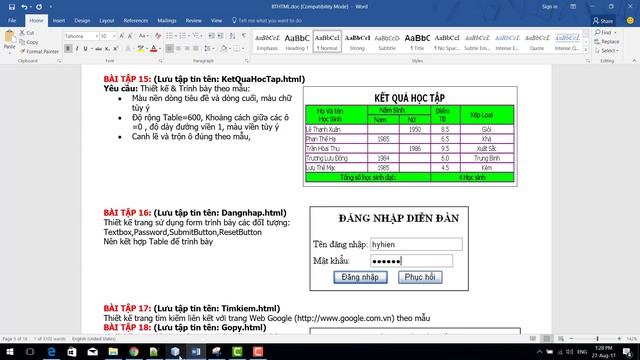Click the Print Layout view icon
This screenshot has width=640, height=360.
tap(547, 339)
